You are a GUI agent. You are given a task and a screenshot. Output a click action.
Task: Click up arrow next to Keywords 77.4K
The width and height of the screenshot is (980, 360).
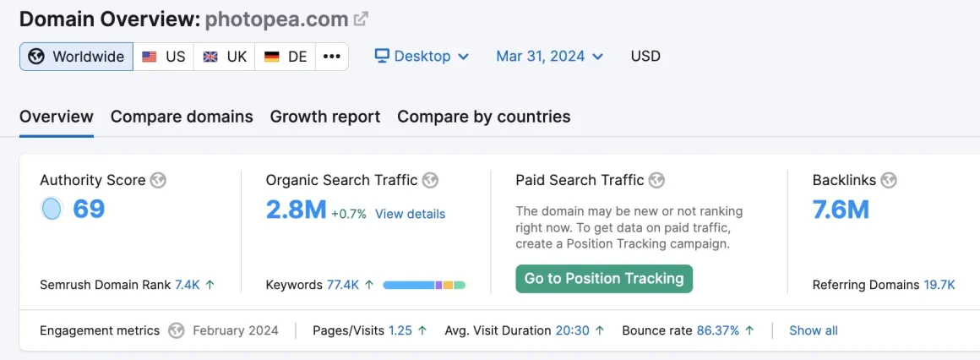point(368,285)
